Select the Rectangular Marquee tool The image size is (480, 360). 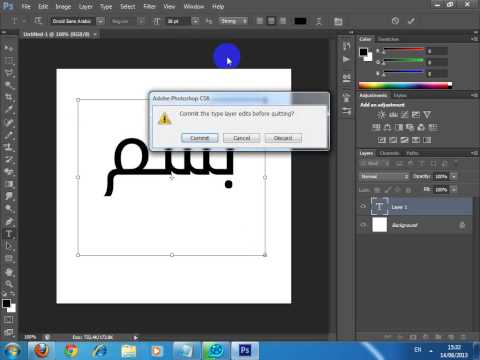(x=9, y=61)
